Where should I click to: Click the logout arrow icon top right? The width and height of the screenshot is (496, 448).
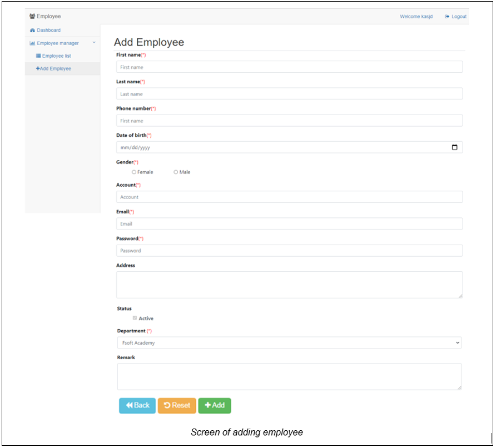[447, 16]
